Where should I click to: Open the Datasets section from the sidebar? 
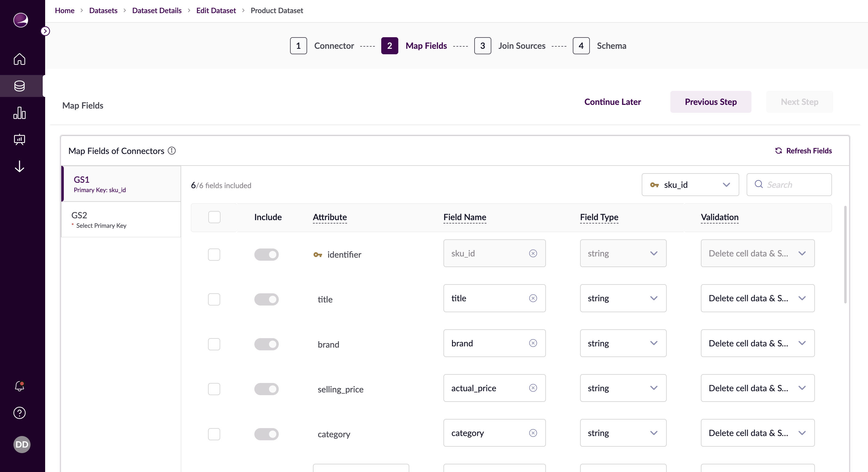(19, 86)
